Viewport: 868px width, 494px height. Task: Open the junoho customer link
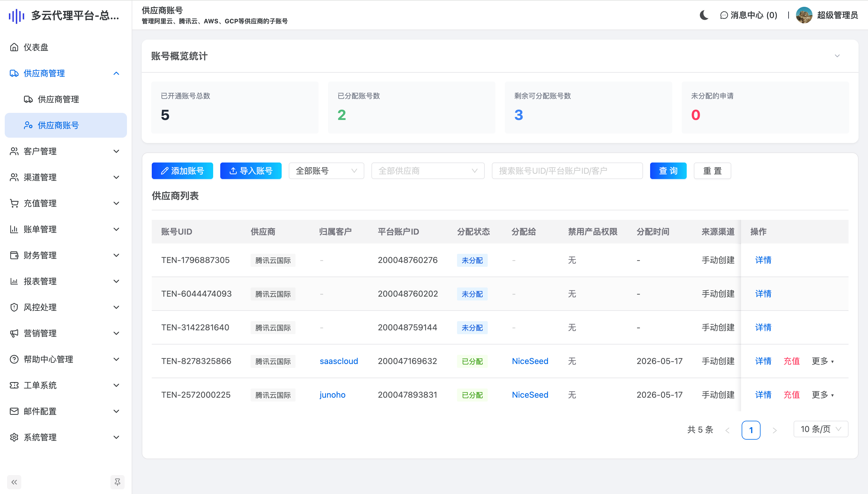click(332, 395)
